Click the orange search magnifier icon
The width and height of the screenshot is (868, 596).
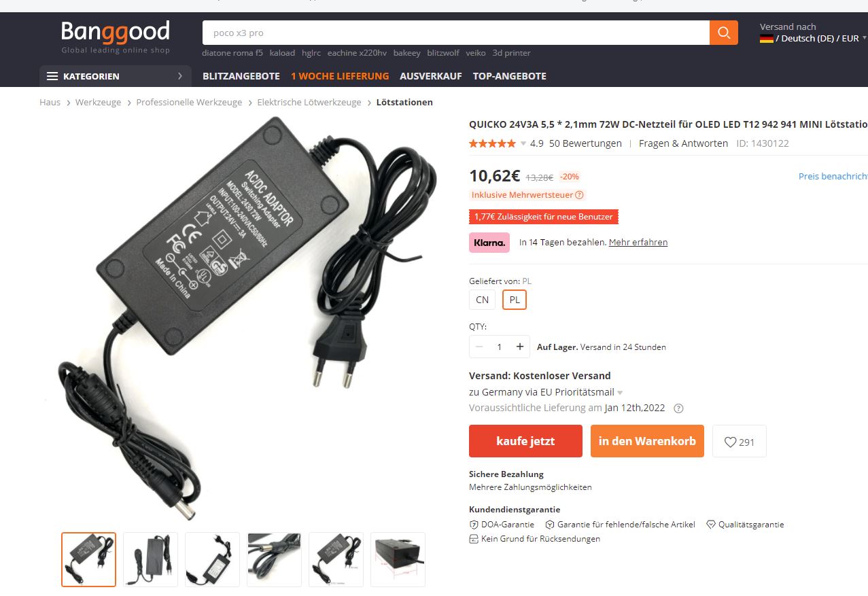[723, 33]
